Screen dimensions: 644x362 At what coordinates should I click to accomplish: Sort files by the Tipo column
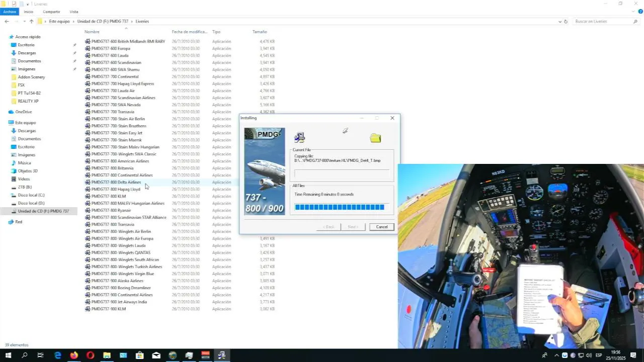pos(216,32)
